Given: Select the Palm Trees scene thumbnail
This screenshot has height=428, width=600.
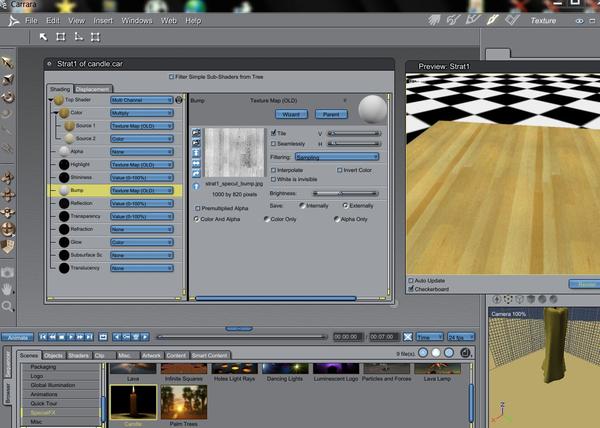Looking at the screenshot, I should 184,402.
